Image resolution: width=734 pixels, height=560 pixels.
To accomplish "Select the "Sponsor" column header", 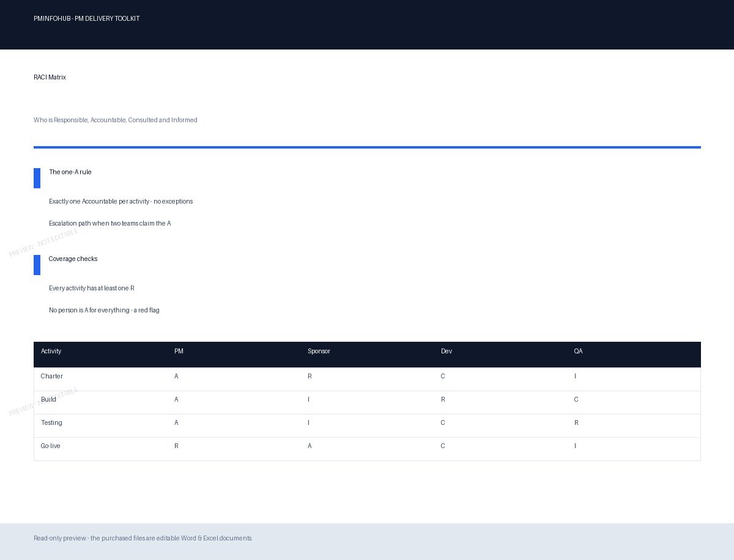I will (x=319, y=352).
